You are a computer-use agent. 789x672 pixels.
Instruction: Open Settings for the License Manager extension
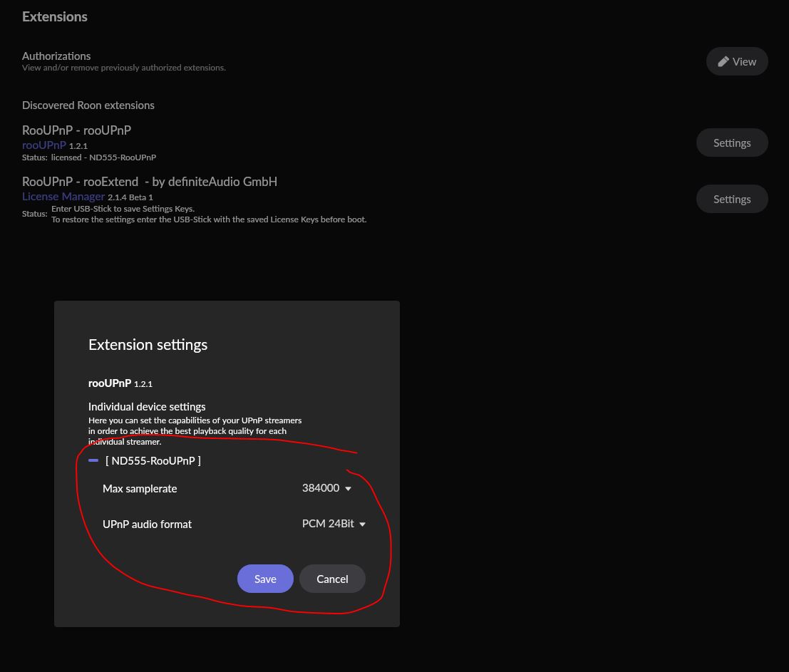coord(732,200)
